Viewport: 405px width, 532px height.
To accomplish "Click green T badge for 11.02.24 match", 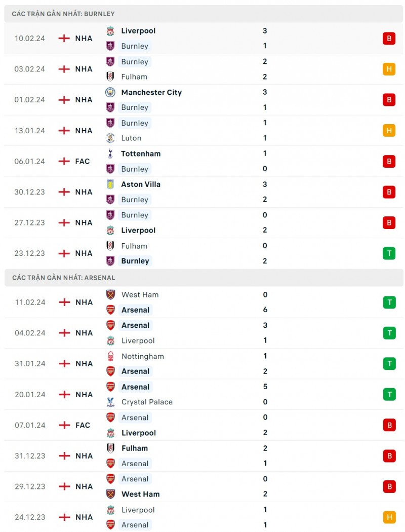I will pyautogui.click(x=389, y=302).
